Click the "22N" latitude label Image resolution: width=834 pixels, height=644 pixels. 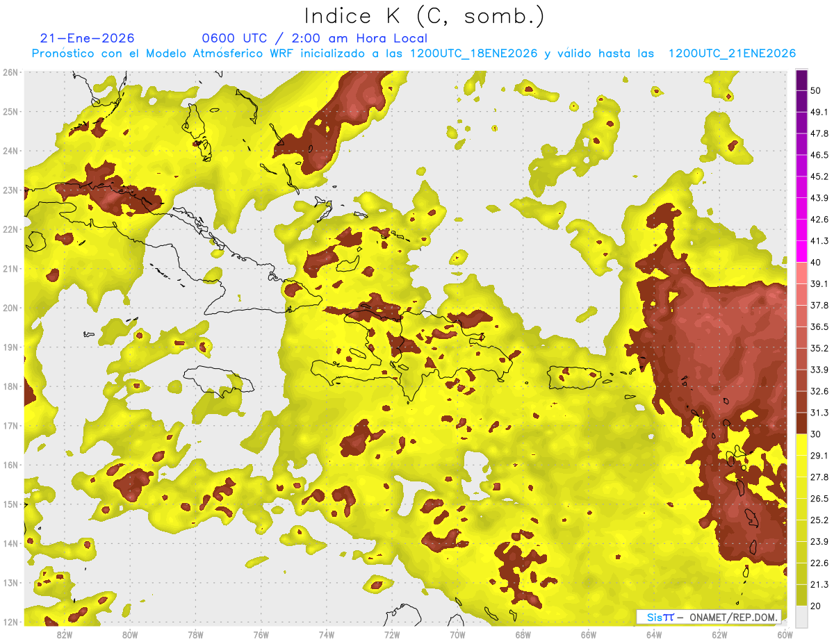pos(10,229)
